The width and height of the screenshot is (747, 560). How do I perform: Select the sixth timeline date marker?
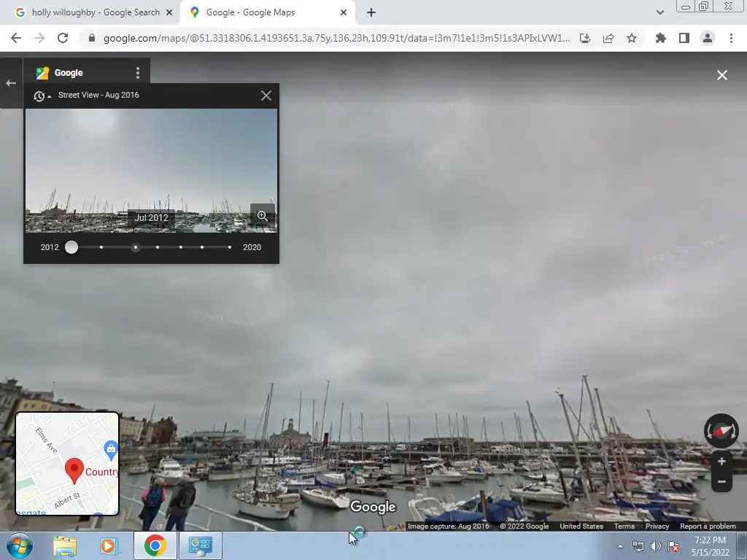coord(202,247)
